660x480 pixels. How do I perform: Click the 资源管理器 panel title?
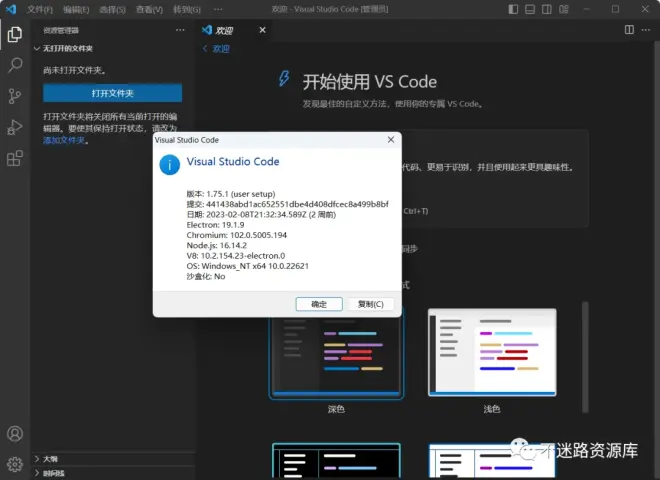61,30
